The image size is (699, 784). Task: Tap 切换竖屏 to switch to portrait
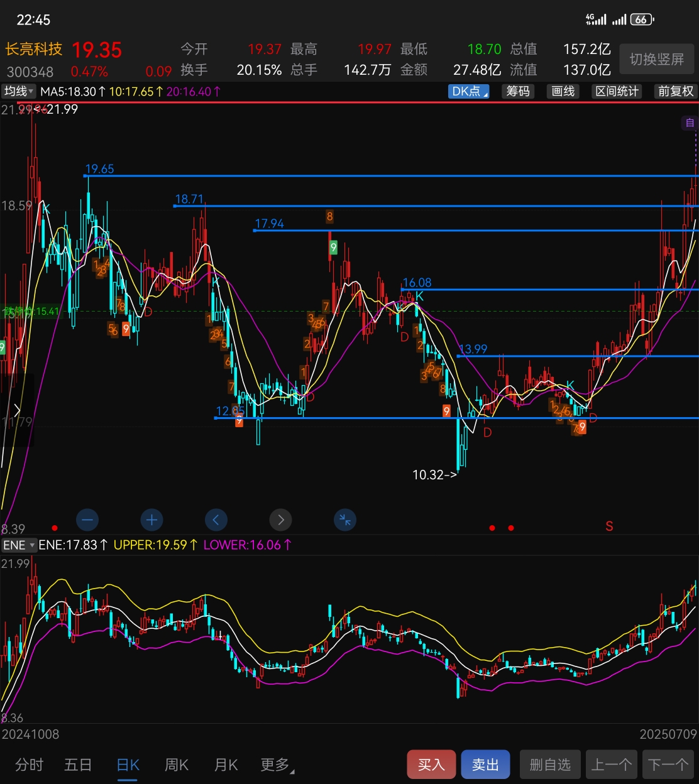pos(657,60)
